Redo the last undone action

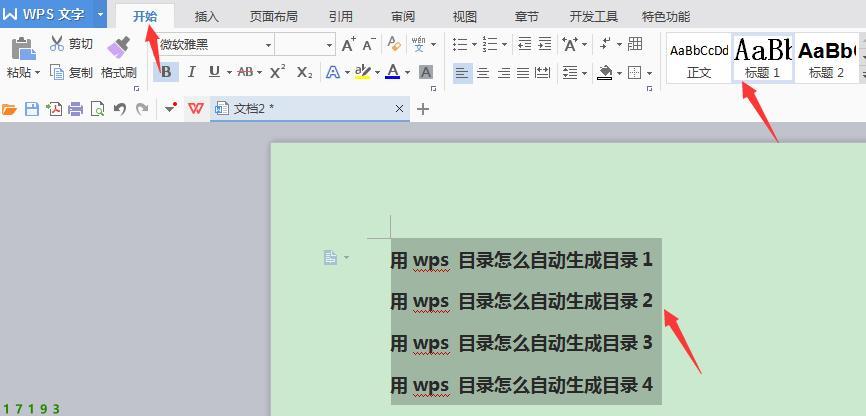142,109
